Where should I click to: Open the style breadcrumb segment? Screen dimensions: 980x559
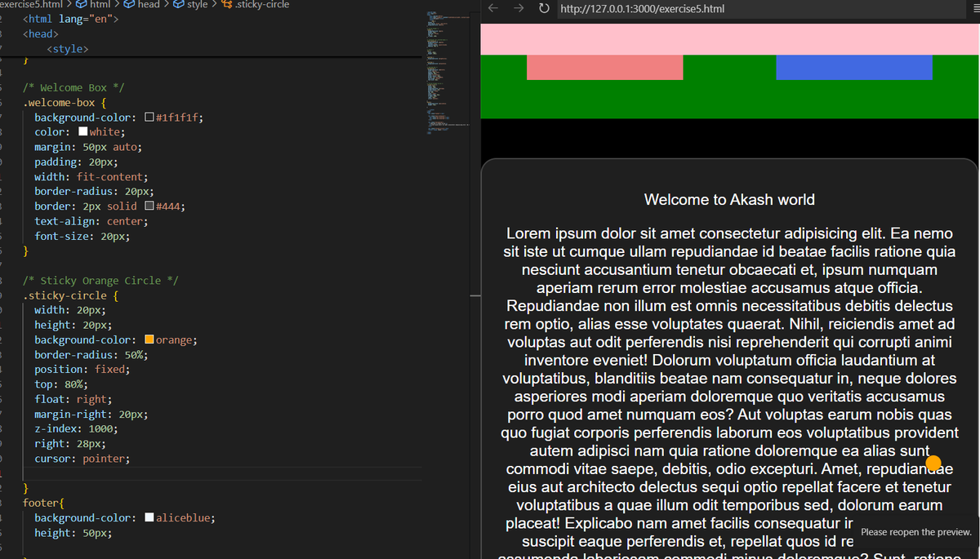pyautogui.click(x=197, y=5)
